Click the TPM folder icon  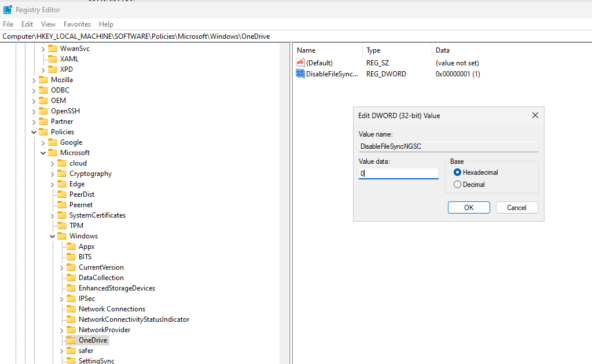point(62,226)
